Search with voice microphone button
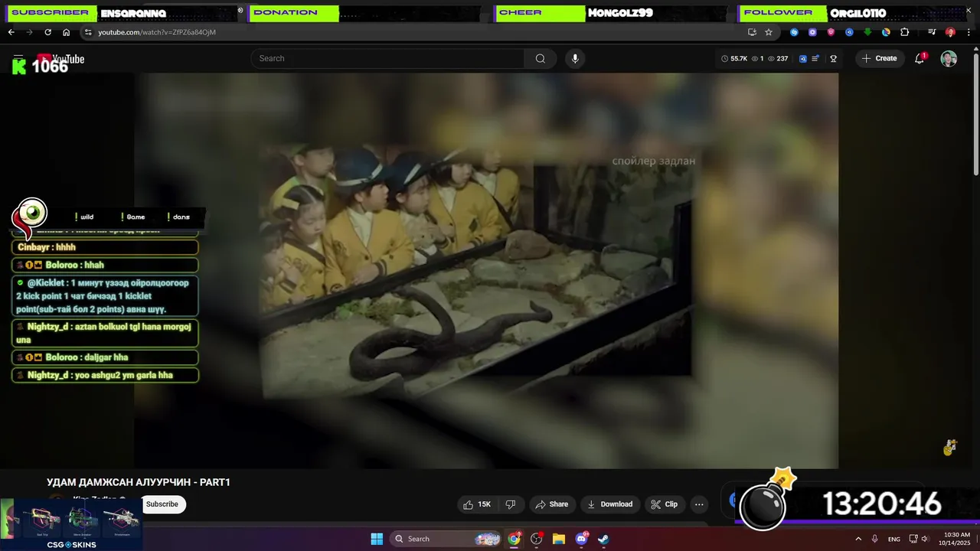This screenshot has height=551, width=980. (x=575, y=58)
